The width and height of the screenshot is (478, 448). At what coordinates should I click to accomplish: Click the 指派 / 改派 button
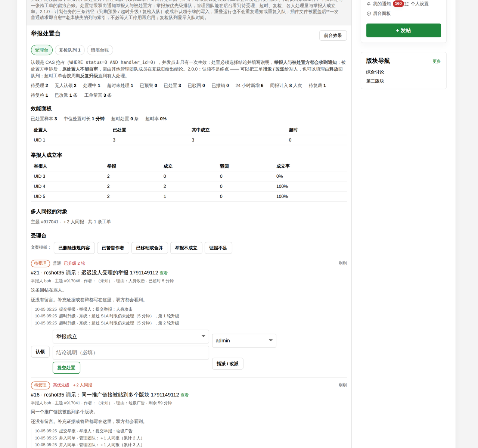(227, 364)
